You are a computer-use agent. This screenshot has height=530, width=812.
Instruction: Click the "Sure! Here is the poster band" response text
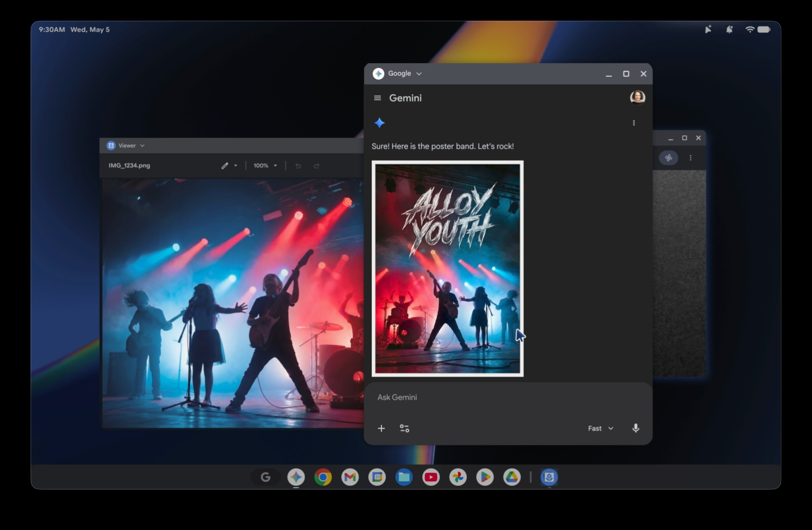coord(443,146)
